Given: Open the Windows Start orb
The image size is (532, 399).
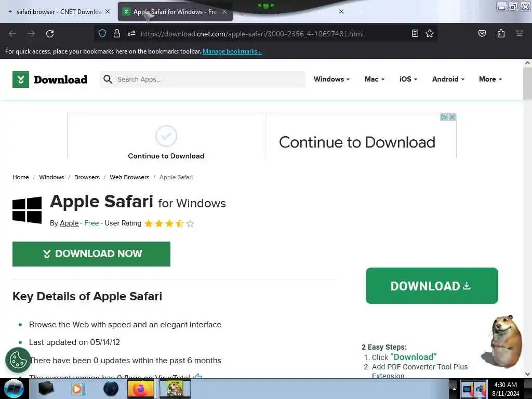Looking at the screenshot, I should pos(14,389).
